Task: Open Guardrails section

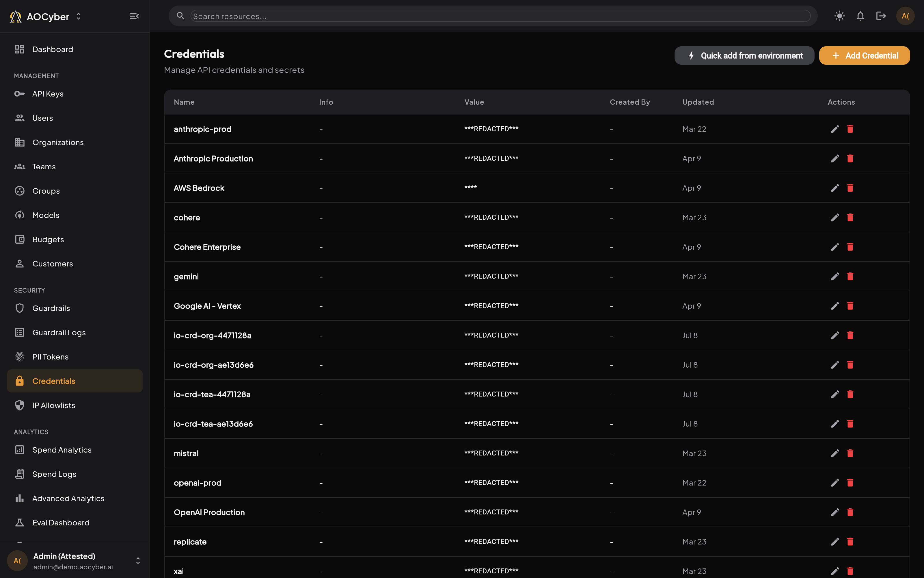Action: [75, 308]
